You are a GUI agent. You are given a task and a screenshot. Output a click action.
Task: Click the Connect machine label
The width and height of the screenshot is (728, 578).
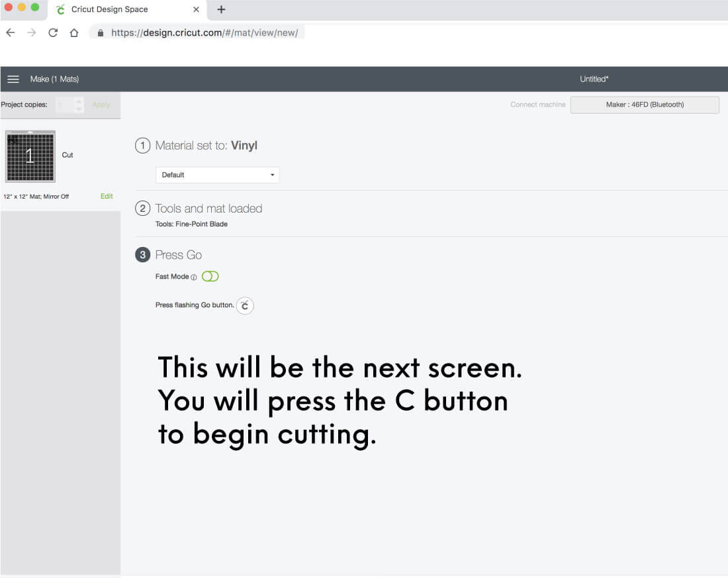537,105
